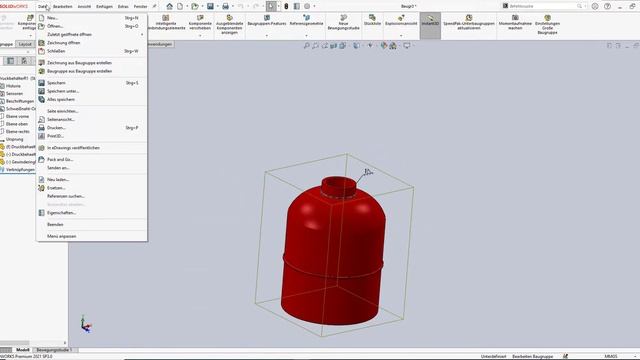
Task: Open the dropdown arrow next to Save icon
Action: (218, 6)
